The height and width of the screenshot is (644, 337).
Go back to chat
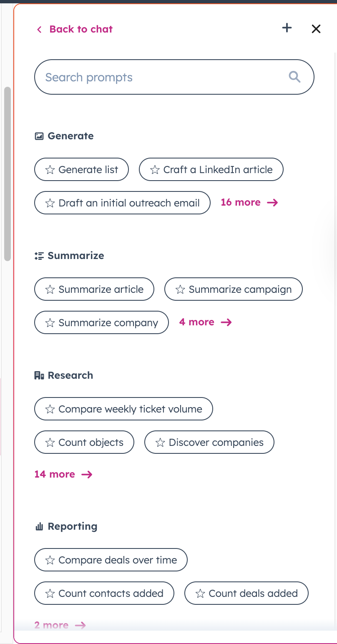pyautogui.click(x=81, y=29)
